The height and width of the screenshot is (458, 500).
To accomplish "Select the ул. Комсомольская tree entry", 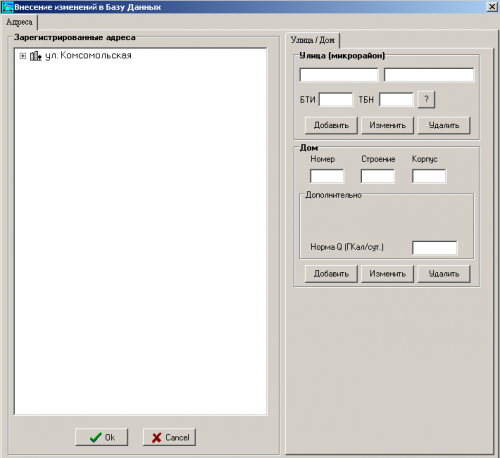I will pyautogui.click(x=88, y=56).
